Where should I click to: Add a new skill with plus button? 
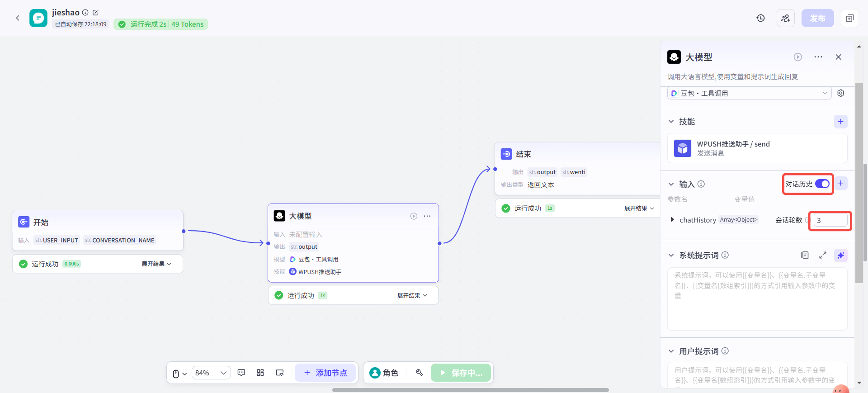click(x=840, y=122)
